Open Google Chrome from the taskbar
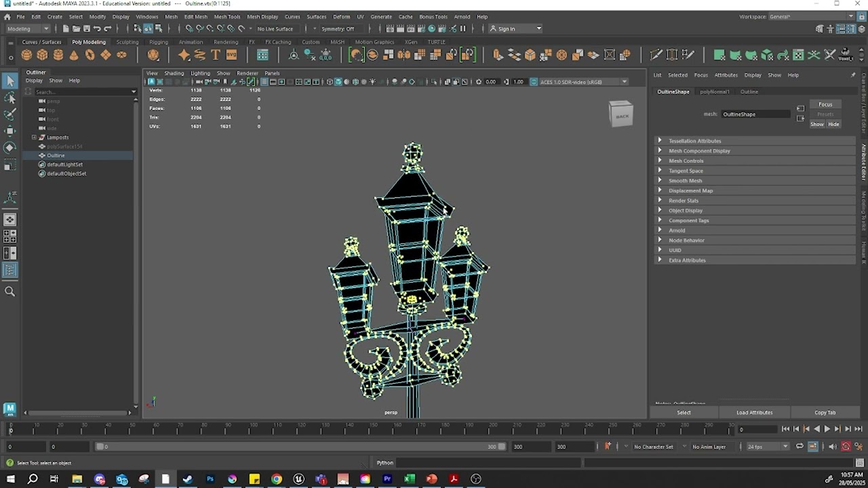 [277, 479]
